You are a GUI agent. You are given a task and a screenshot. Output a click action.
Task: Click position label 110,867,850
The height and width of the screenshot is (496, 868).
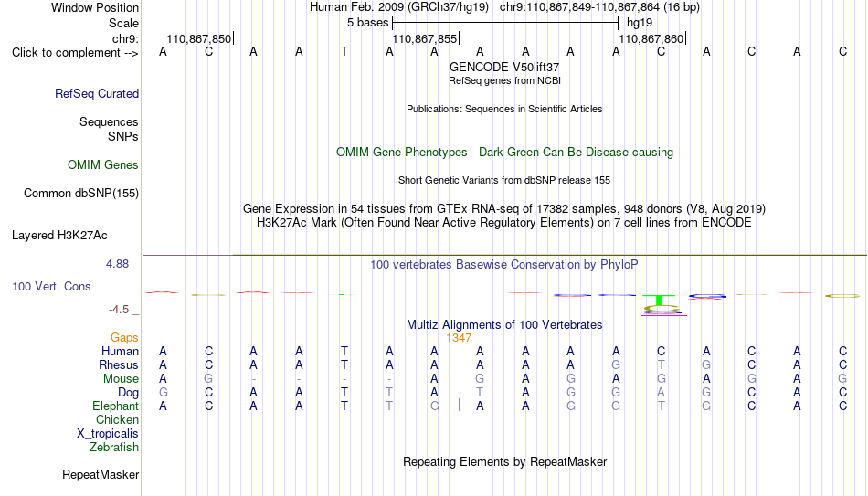point(199,38)
